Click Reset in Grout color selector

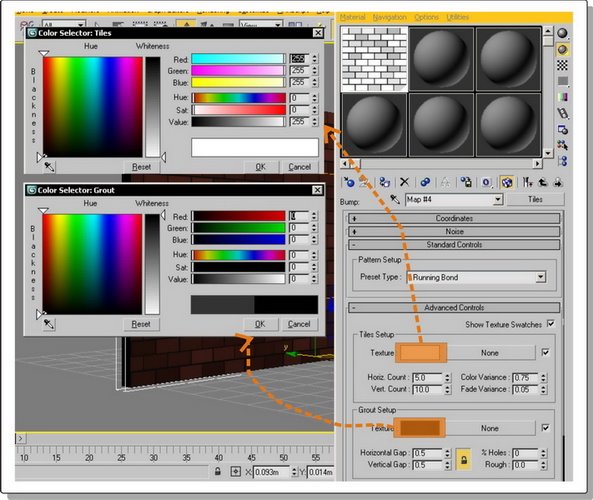[x=141, y=324]
